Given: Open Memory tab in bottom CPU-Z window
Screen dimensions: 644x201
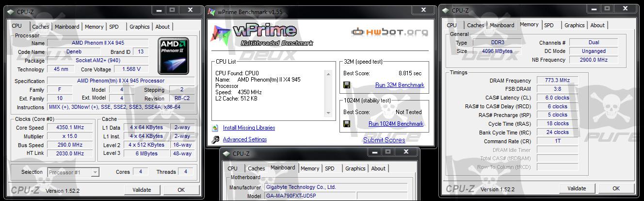Looking at the screenshot, I should [x=310, y=169].
